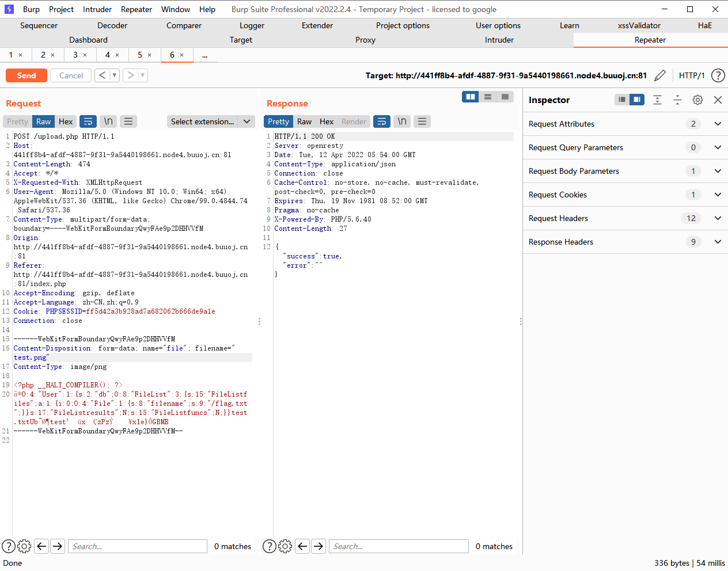The width and height of the screenshot is (728, 571).
Task: Switch response view to Raw
Action: pyautogui.click(x=305, y=121)
